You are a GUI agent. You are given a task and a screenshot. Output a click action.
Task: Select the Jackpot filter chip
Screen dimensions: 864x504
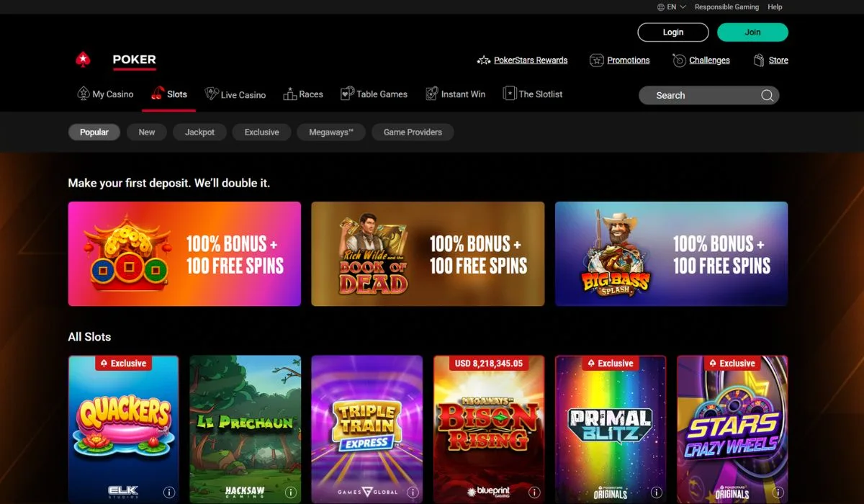click(x=199, y=132)
